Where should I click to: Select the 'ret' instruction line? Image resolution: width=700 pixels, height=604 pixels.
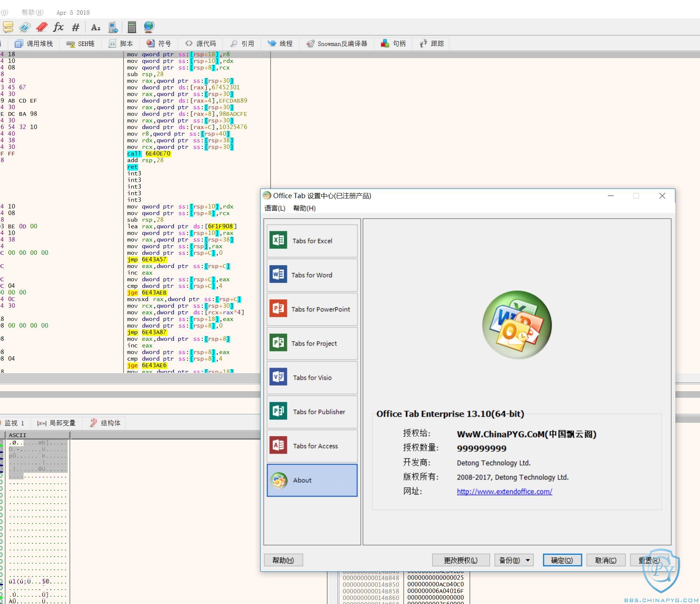coord(132,167)
